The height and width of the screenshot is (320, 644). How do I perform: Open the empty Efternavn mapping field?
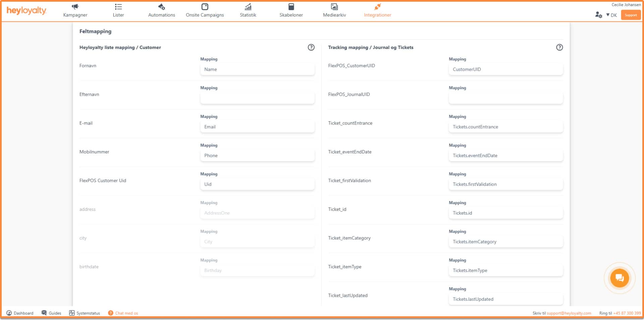pyautogui.click(x=257, y=98)
